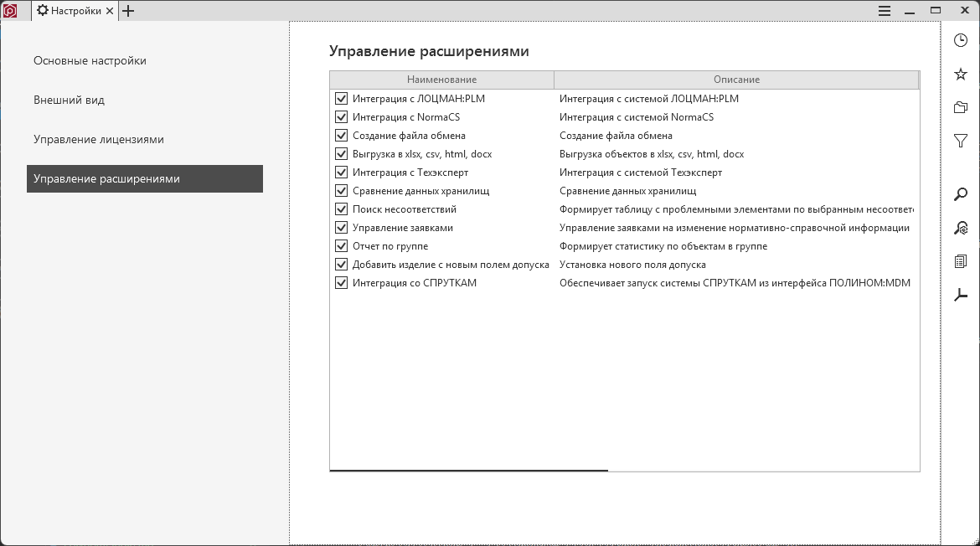Viewport: 980px width, 546px height.
Task: Open the document list icon in sidebar
Action: (x=961, y=261)
